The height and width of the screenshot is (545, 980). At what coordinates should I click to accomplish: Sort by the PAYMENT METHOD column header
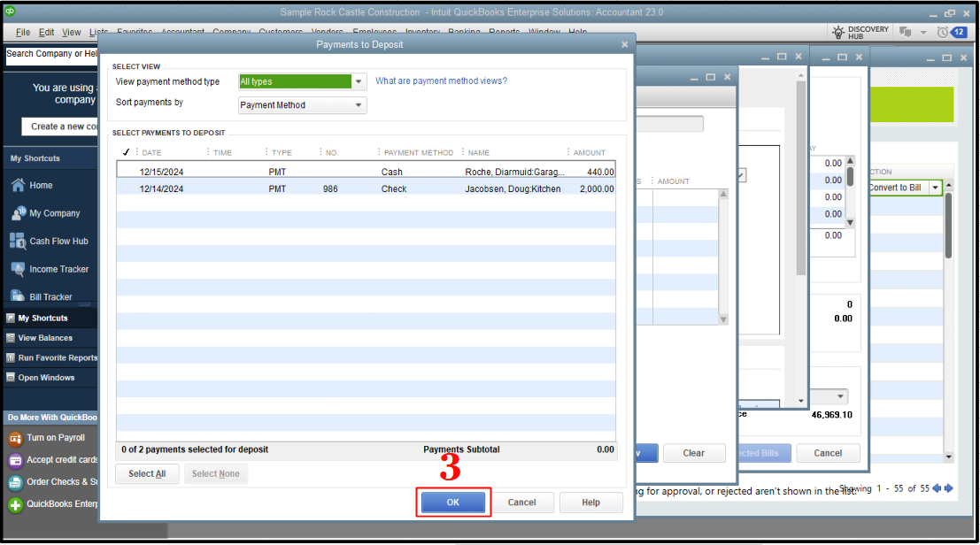click(419, 152)
